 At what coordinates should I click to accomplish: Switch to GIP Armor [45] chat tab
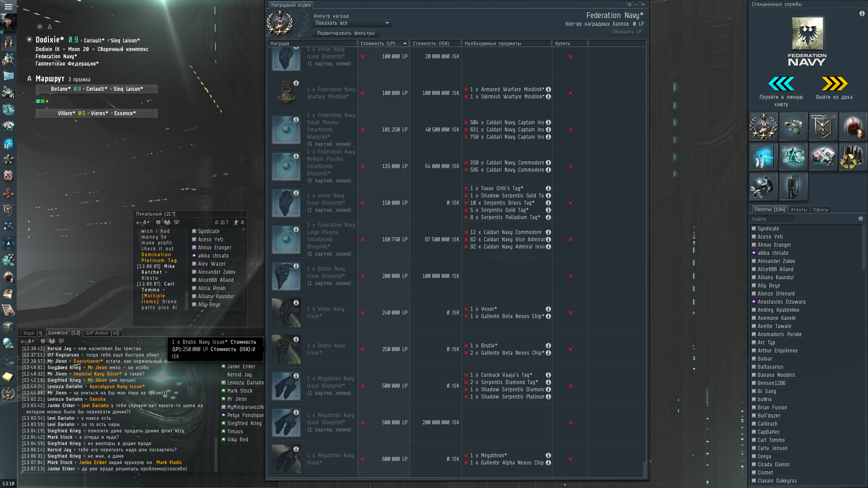103,333
